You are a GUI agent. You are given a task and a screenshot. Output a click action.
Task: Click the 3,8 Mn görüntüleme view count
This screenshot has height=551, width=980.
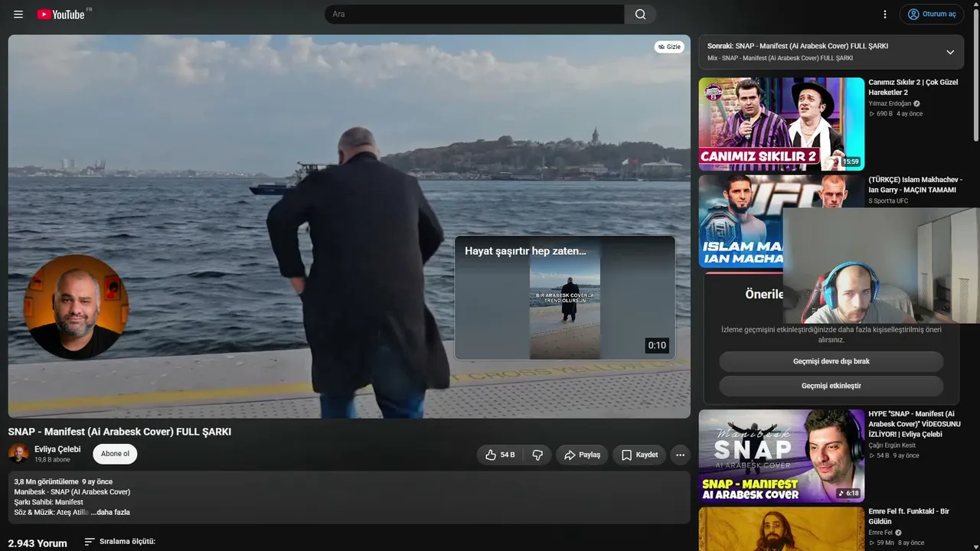click(46, 482)
